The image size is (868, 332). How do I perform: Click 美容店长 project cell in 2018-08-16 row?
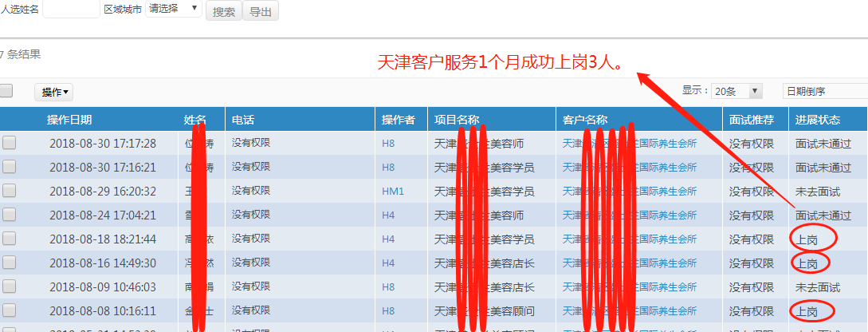[x=485, y=263]
